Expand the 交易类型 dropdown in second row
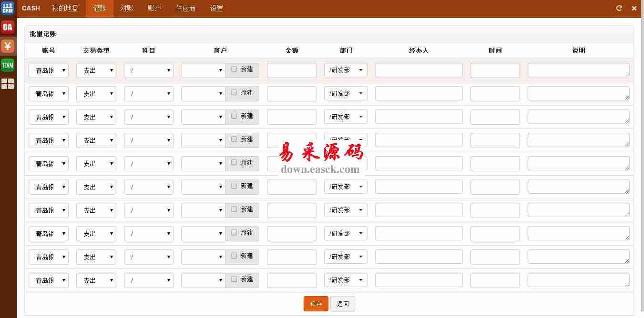 coord(96,94)
